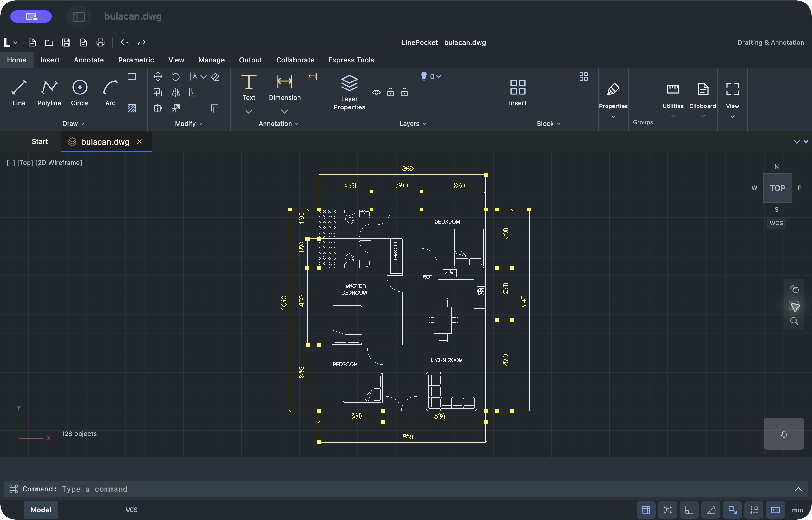Click the Hatch tool icon
The width and height of the screenshot is (812, 520).
(x=132, y=108)
